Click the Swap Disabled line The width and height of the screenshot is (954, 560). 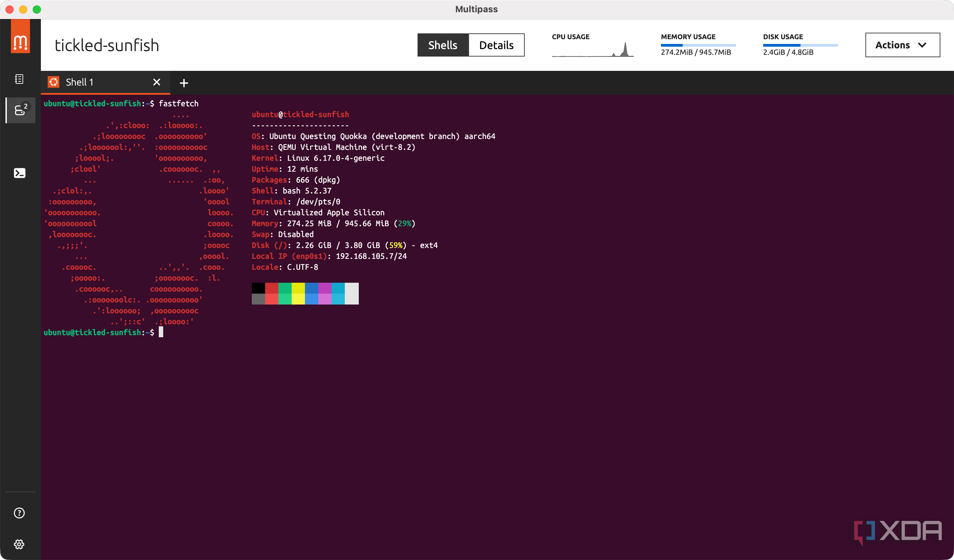[x=282, y=234]
